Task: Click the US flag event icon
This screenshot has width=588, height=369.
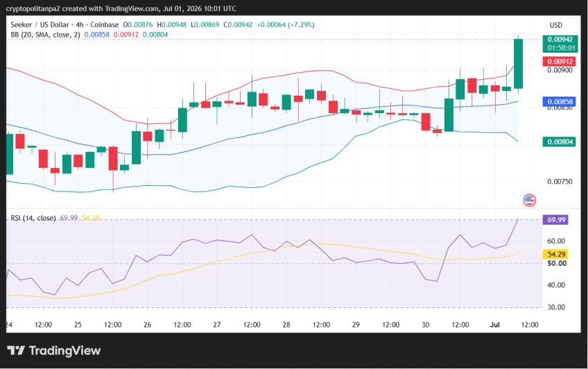Action: (x=530, y=200)
